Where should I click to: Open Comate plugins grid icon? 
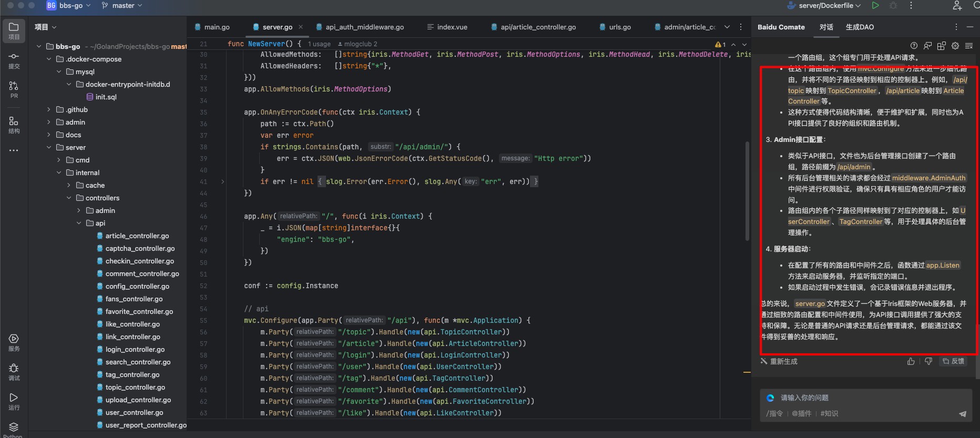941,46
